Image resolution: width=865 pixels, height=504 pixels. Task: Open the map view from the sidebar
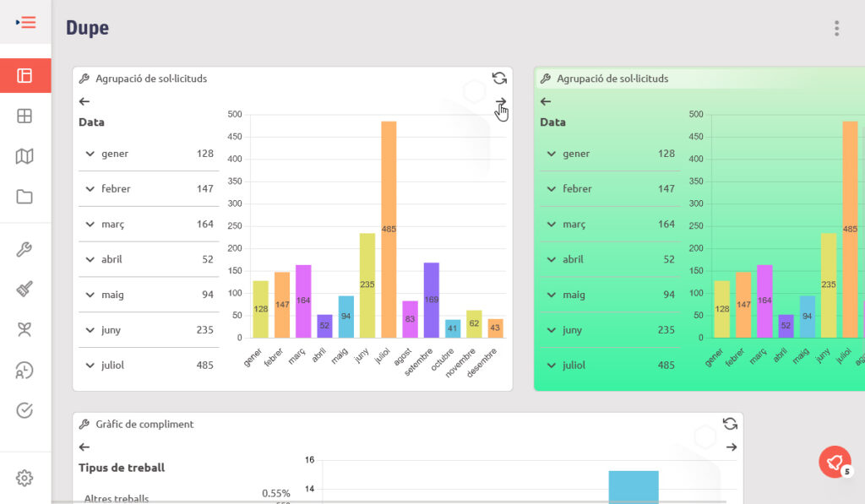24,156
